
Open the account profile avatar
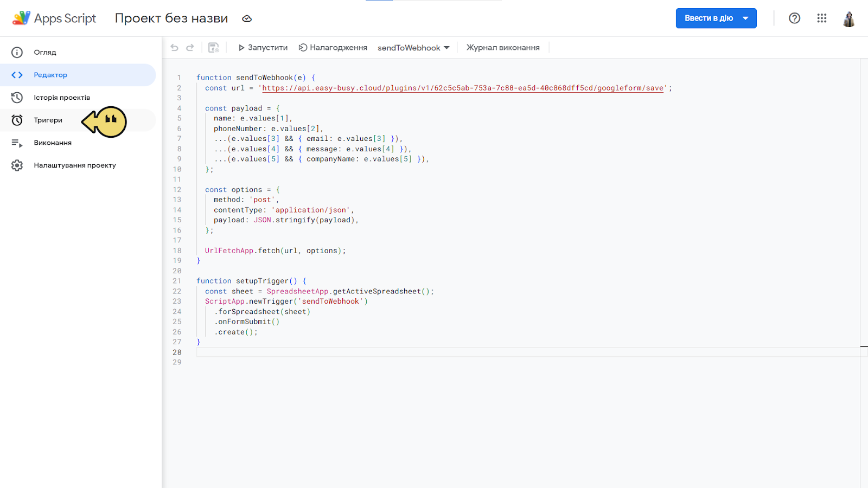pyautogui.click(x=849, y=18)
